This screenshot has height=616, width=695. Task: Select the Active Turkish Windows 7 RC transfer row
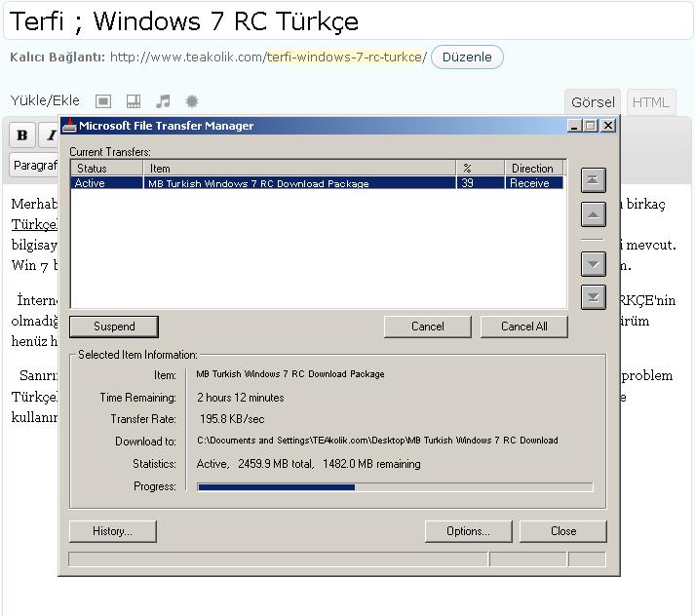pyautogui.click(x=318, y=183)
